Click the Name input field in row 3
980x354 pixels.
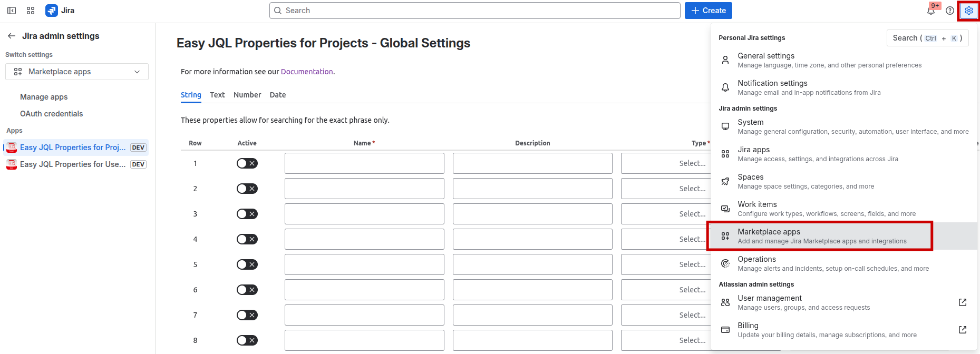(364, 214)
